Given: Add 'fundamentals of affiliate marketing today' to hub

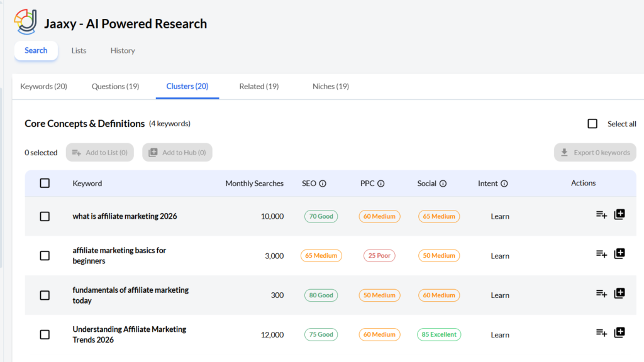Looking at the screenshot, I should tap(619, 293).
